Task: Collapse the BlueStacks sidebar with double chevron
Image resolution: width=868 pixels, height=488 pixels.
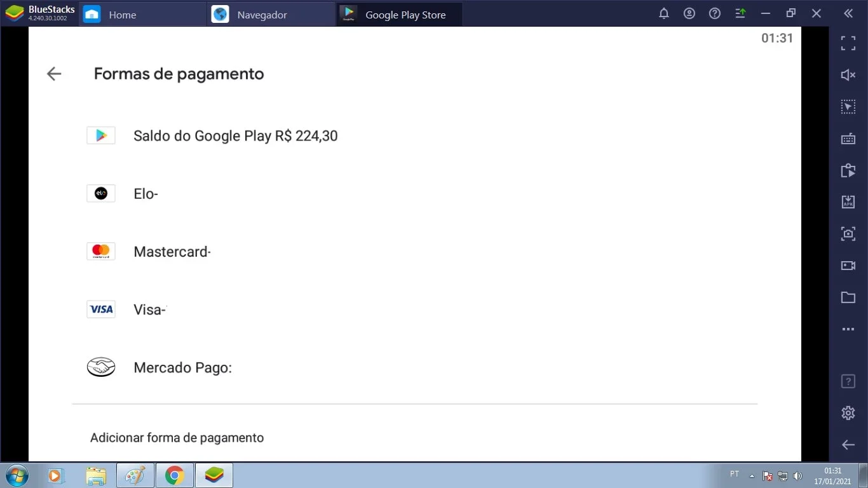Action: pos(848,13)
